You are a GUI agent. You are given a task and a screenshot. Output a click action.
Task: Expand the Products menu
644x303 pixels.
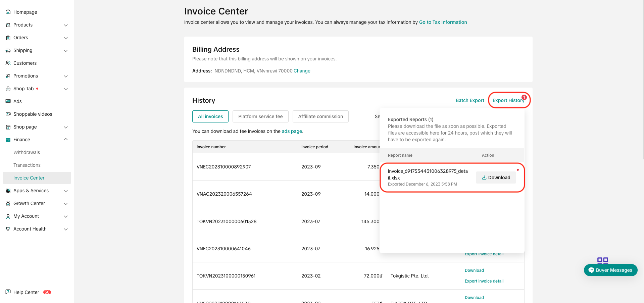point(66,25)
